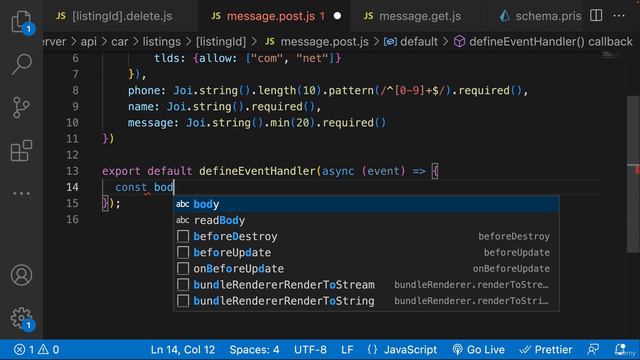Split the editor right
This screenshot has height=360, width=640.
pyautogui.click(x=596, y=16)
